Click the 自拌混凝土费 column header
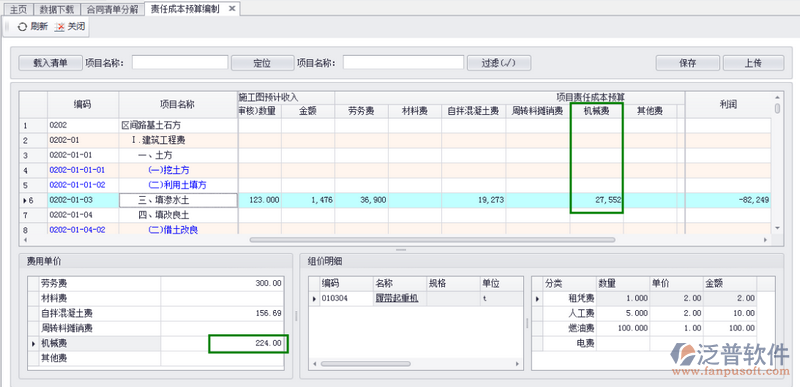The image size is (800, 387). tap(473, 111)
